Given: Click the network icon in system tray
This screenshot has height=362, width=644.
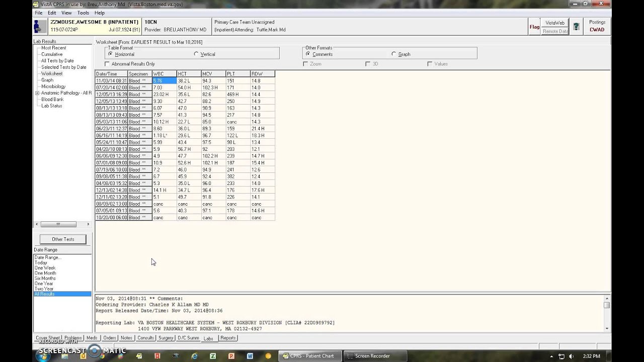Looking at the screenshot, I should pos(561,356).
